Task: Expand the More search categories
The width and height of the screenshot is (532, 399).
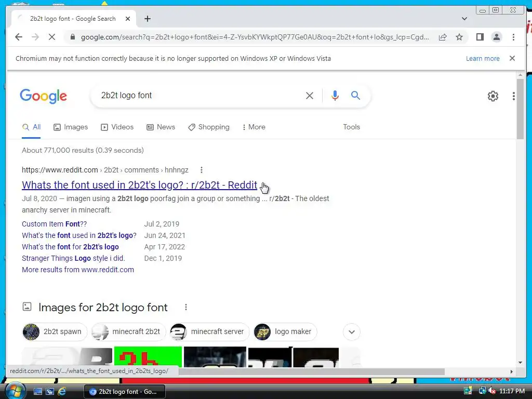Action: click(254, 127)
